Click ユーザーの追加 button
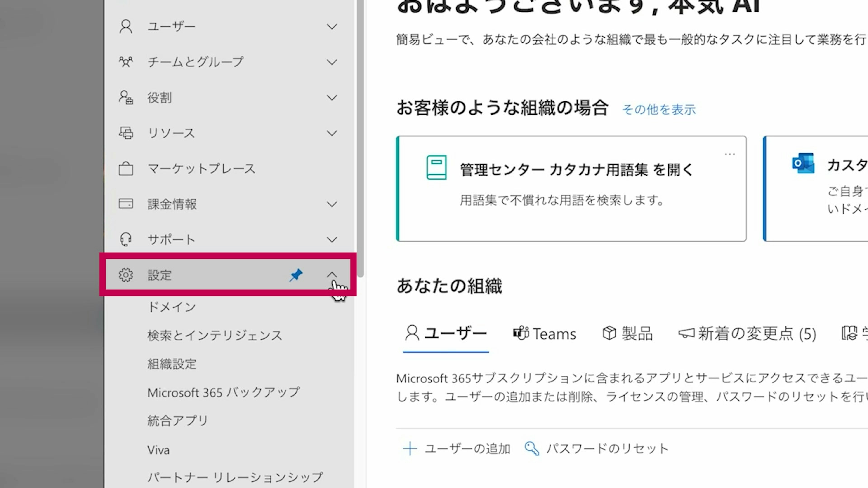868x488 pixels. point(457,449)
